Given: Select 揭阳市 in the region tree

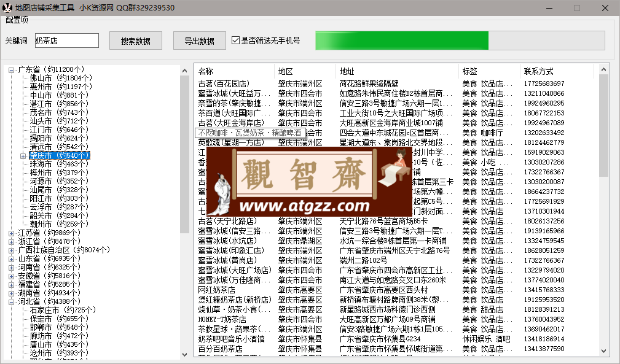Looking at the screenshot, I should [59, 138].
